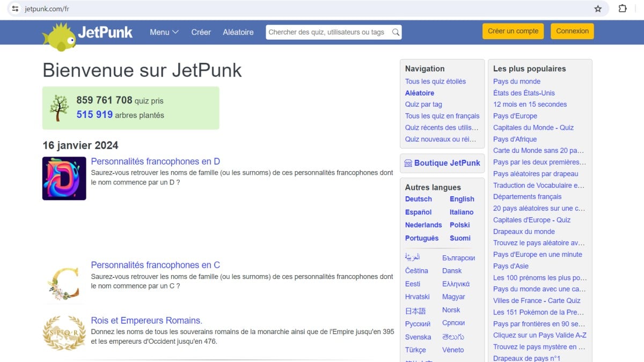Click the SPQR laurel wreath quiz image

click(64, 333)
